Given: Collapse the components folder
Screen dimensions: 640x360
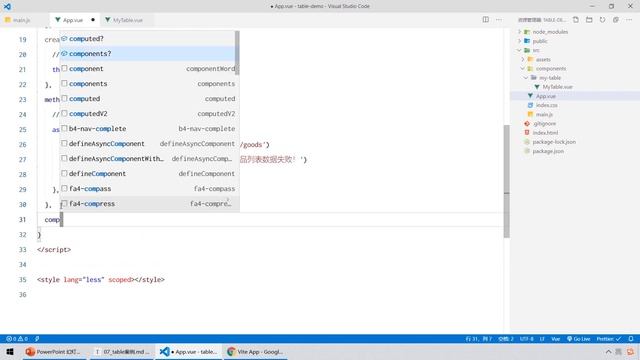Looking at the screenshot, I should coord(523,69).
